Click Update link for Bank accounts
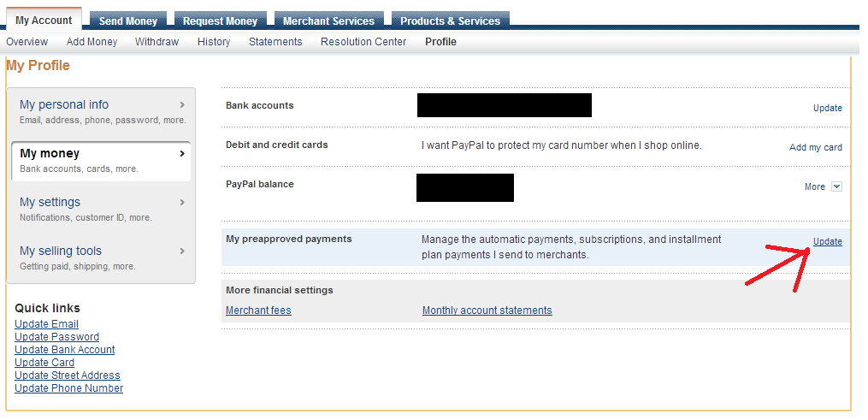This screenshot has height=420, width=868. [x=827, y=109]
